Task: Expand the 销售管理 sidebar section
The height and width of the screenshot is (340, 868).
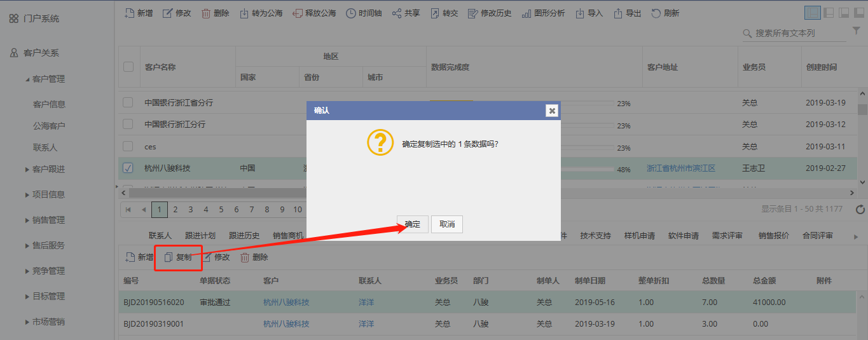Action: (x=27, y=220)
